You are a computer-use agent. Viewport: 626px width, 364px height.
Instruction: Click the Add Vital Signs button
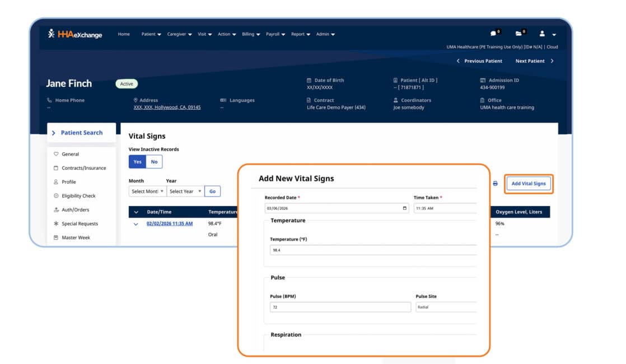529,184
